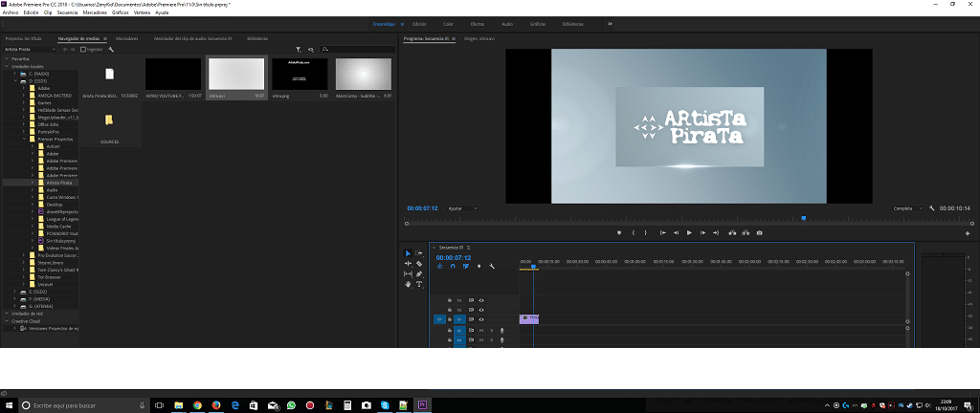
Task: Select the Type (T) tool
Action: click(419, 284)
